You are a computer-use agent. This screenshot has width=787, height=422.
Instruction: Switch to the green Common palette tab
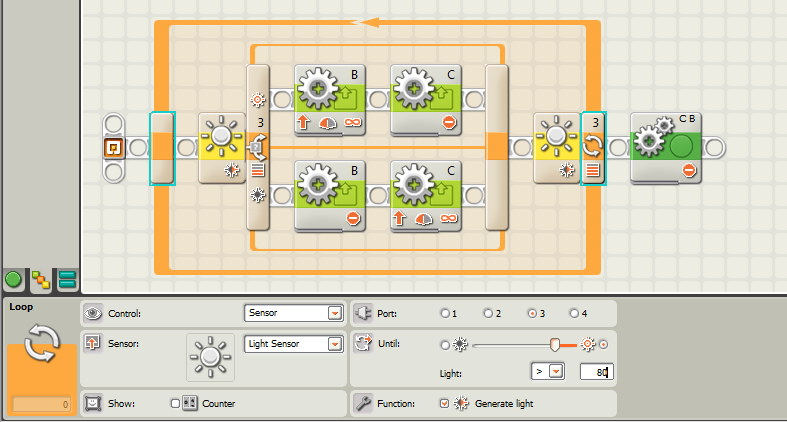14,280
